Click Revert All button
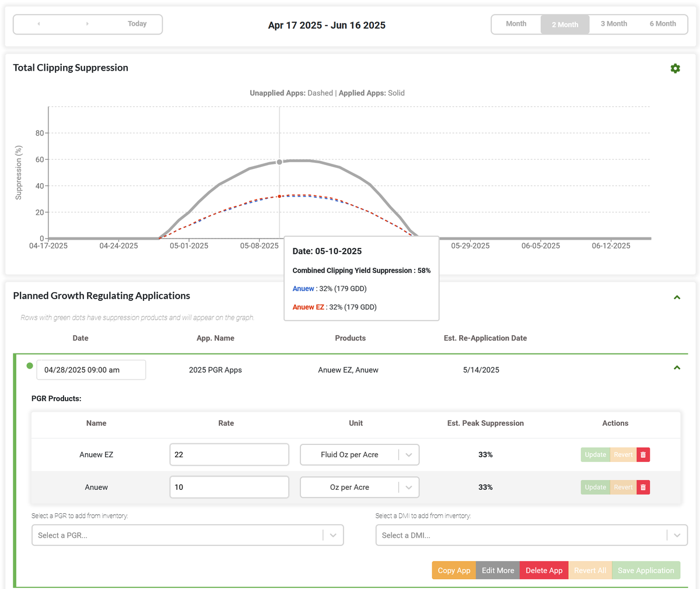700x589 pixels. coord(590,570)
